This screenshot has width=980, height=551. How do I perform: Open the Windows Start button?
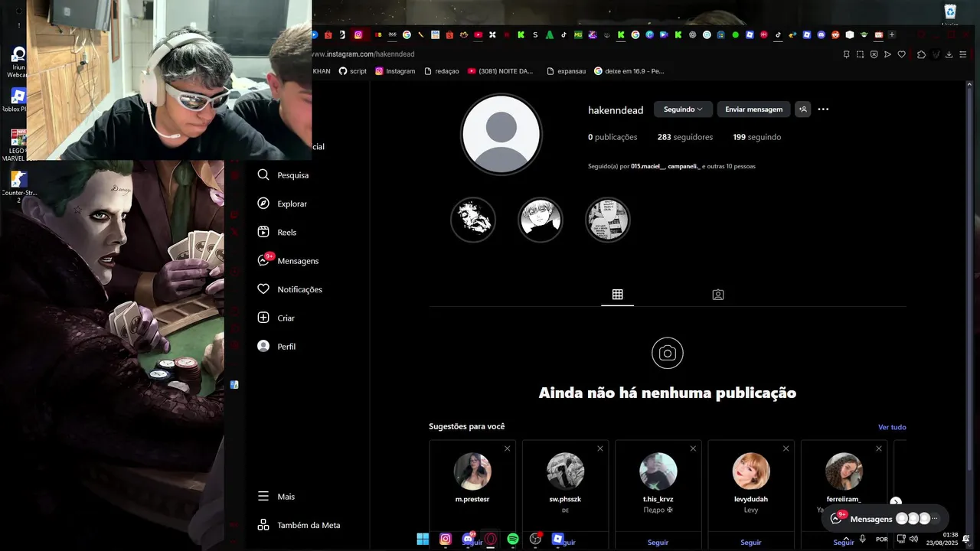(x=423, y=539)
